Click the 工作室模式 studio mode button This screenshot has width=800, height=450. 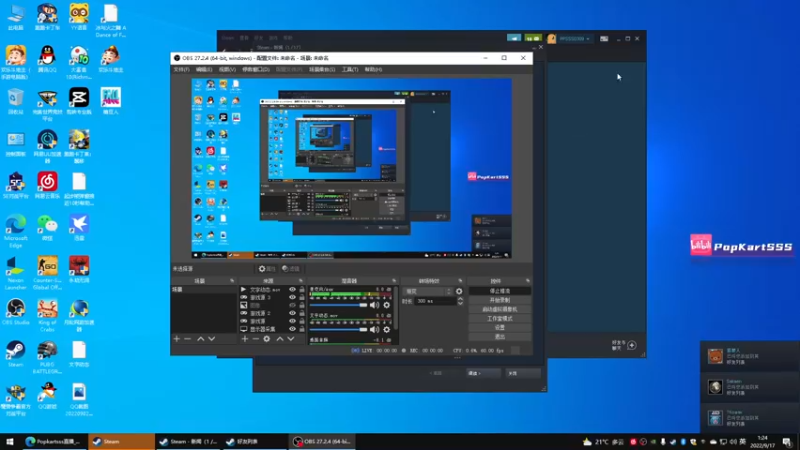tap(499, 318)
